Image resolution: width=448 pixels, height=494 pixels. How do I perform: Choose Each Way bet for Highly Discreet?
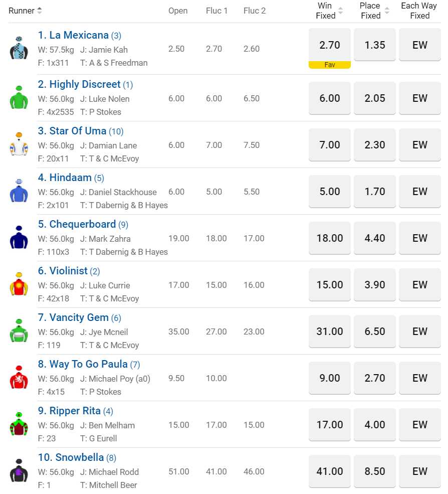click(x=420, y=98)
